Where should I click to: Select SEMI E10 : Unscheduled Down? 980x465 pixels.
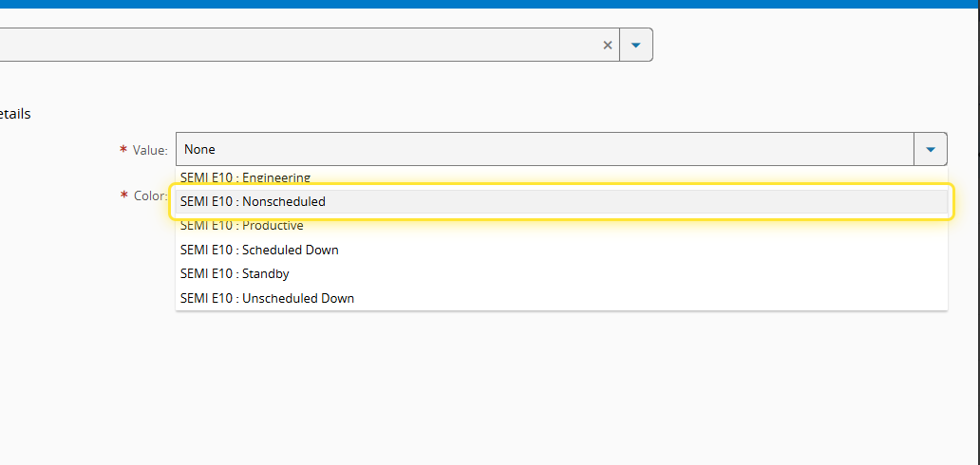(267, 298)
